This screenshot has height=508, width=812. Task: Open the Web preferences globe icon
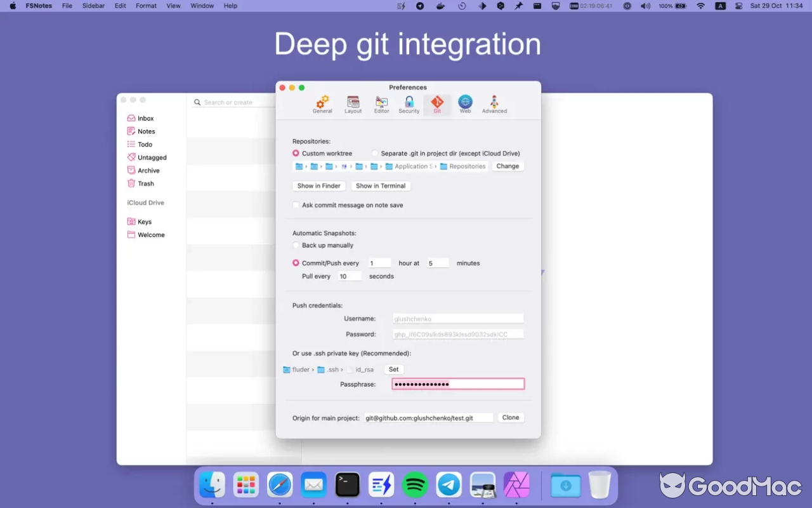pyautogui.click(x=465, y=104)
